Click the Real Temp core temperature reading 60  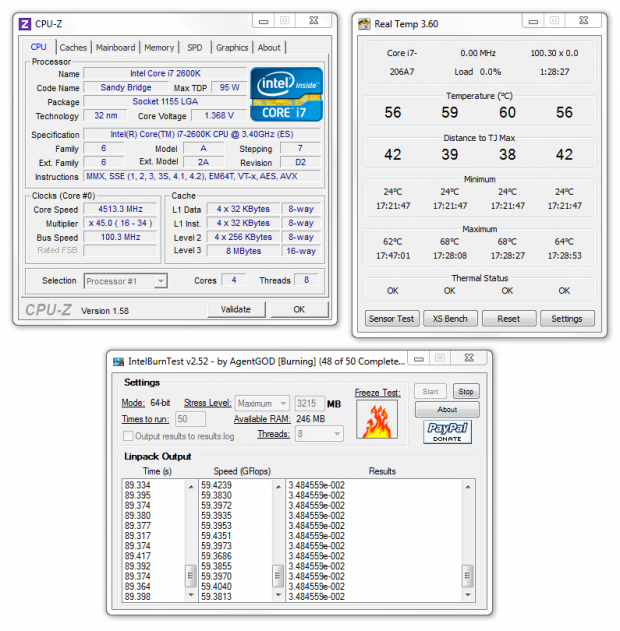click(x=507, y=113)
